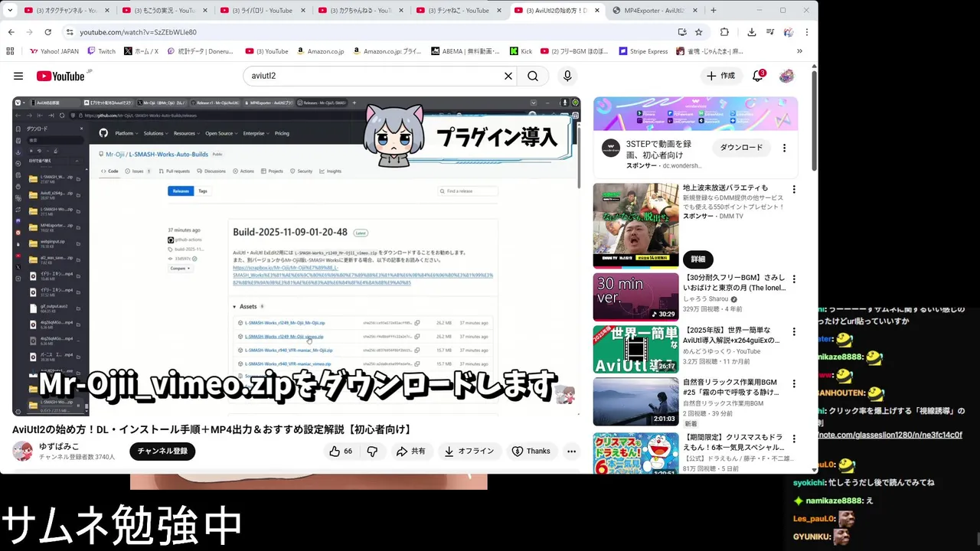Play the 世界一簡単 AviUtl thumbnail
Viewport: 980px width, 551px height.
coord(635,349)
